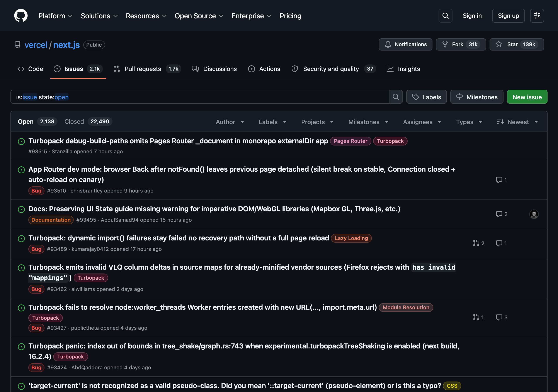This screenshot has width=558, height=392.
Task: Click Sign in
Action: click(472, 16)
